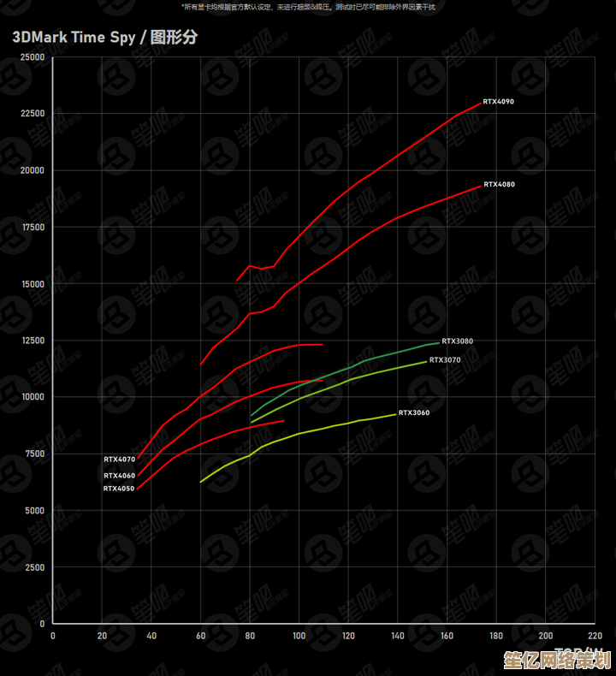Select the 12500 y-axis value

33,341
